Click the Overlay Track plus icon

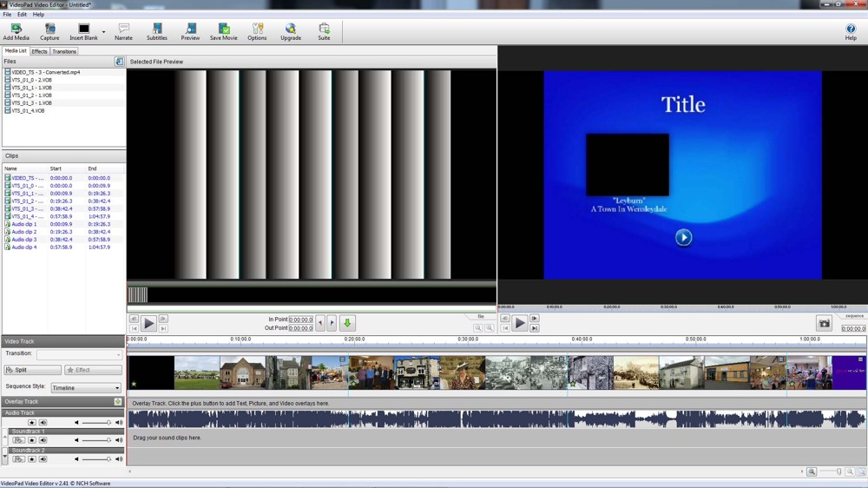[118, 402]
